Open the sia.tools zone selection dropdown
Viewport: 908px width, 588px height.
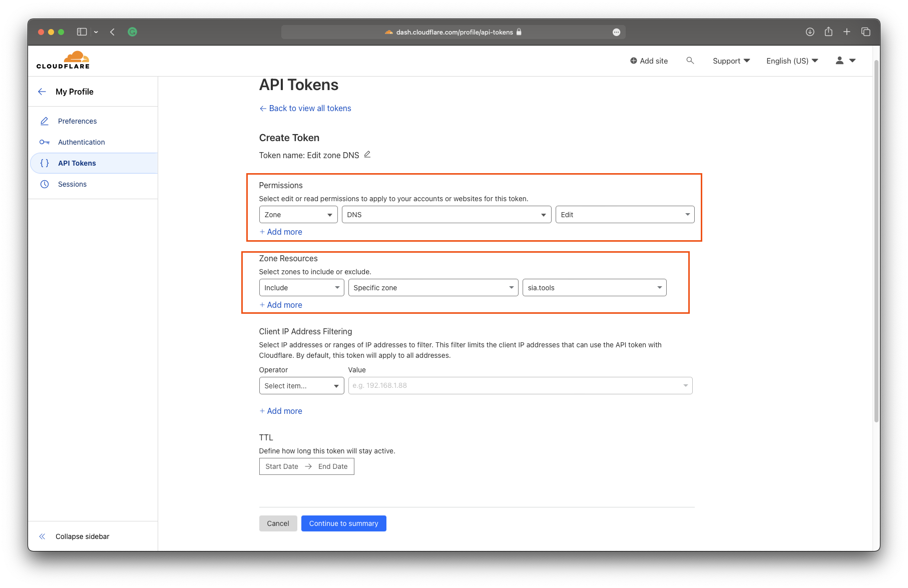pyautogui.click(x=594, y=288)
